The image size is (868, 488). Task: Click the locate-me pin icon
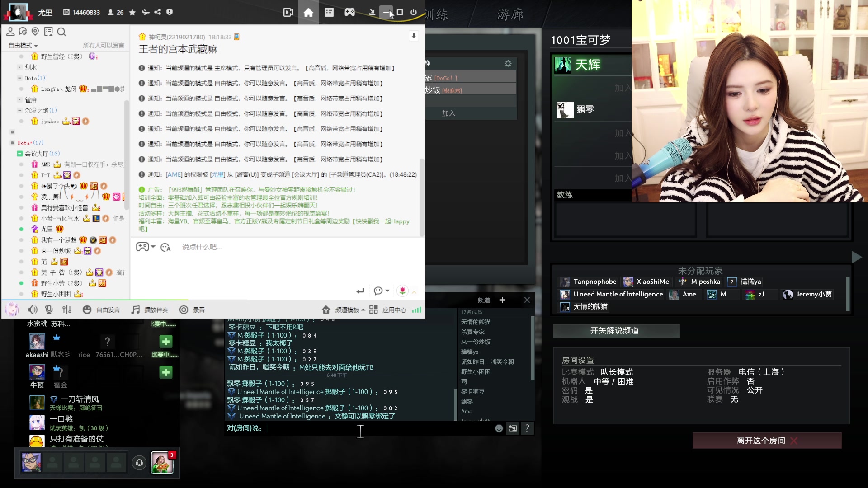pos(35,32)
